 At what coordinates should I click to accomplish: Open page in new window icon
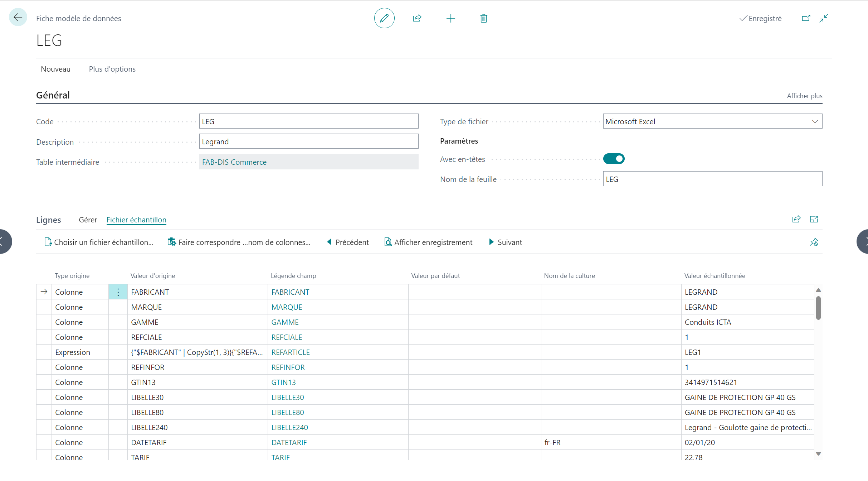(x=806, y=18)
